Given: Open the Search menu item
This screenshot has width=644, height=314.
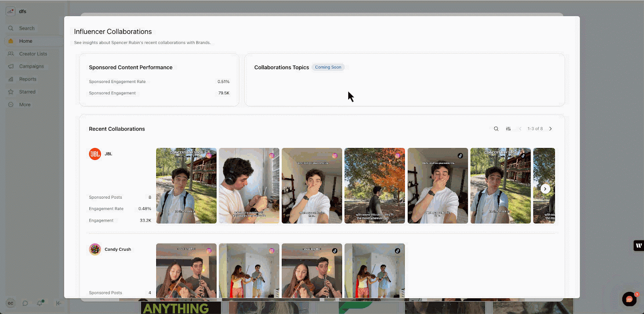Looking at the screenshot, I should 27,28.
